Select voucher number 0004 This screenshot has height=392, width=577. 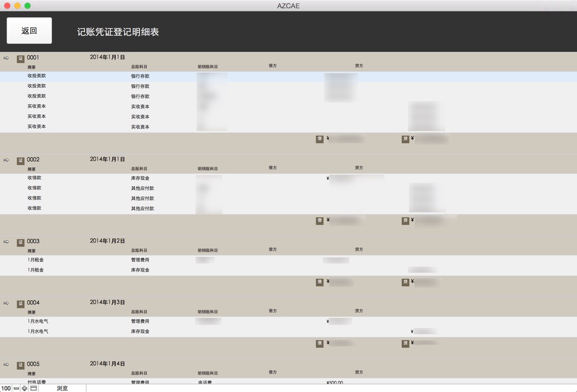tap(33, 303)
